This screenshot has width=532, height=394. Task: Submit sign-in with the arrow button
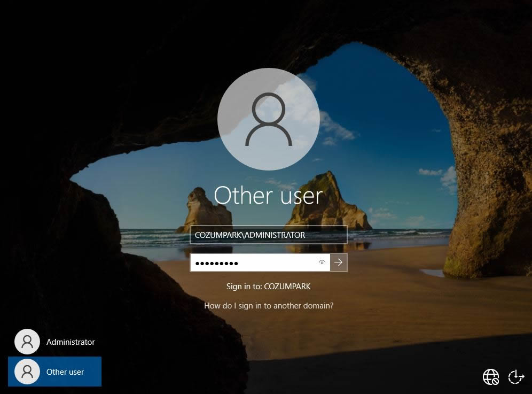coord(339,262)
